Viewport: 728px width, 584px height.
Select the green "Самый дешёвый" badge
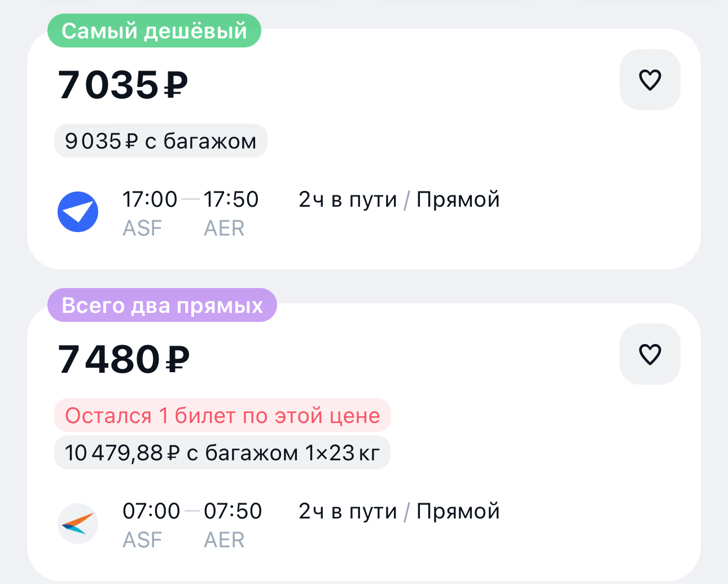click(x=154, y=30)
